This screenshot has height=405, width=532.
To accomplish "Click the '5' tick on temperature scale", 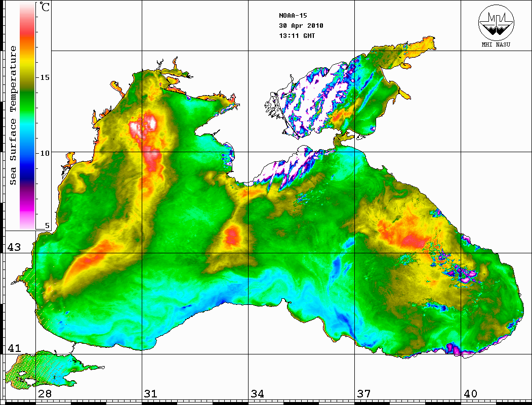I will (47, 226).
